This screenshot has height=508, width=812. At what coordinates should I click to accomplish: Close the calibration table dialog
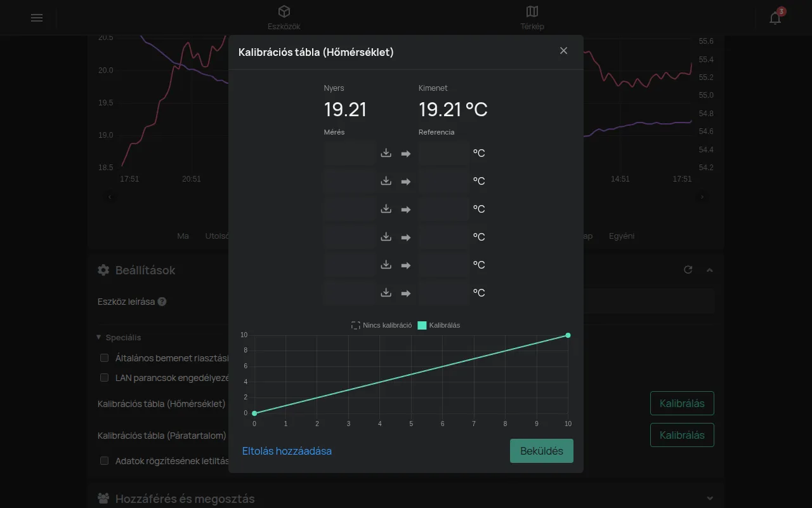pyautogui.click(x=563, y=51)
